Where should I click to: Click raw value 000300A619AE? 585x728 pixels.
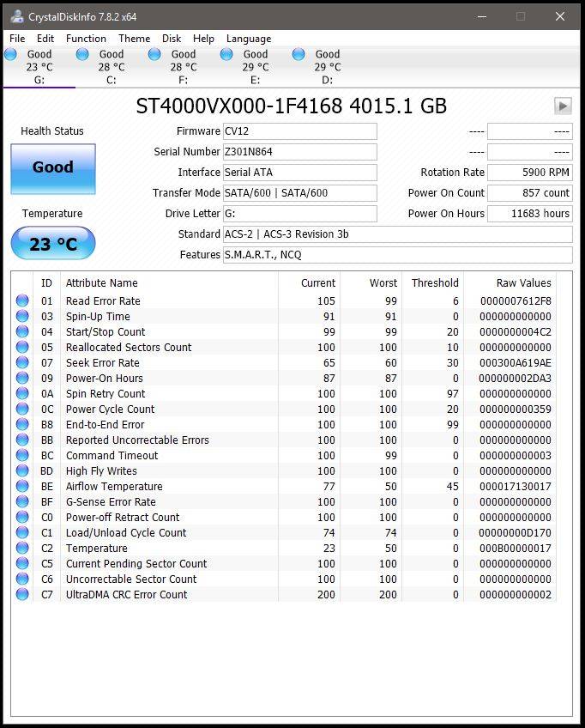(516, 362)
